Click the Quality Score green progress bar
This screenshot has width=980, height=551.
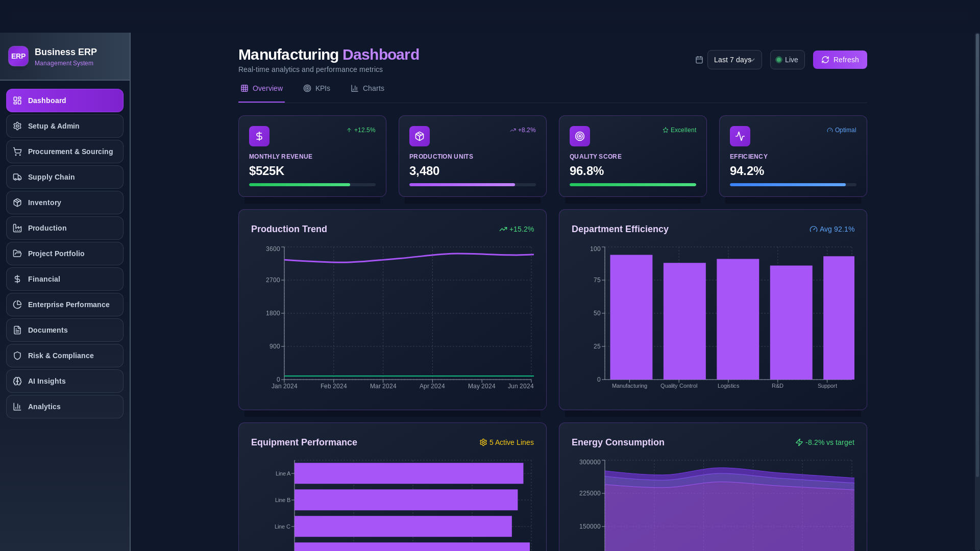pyautogui.click(x=633, y=185)
